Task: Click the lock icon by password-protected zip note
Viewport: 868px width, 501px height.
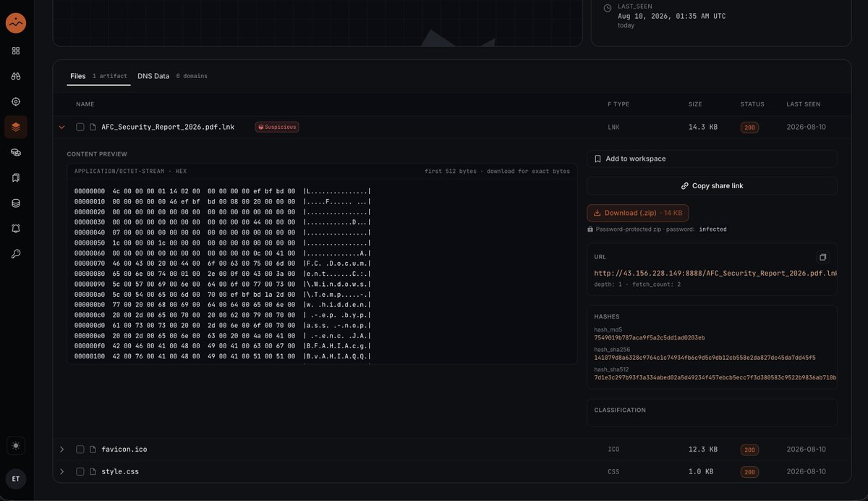Action: [590, 229]
